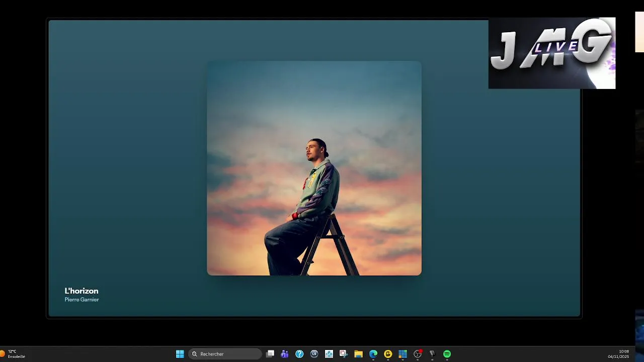Open File Explorer from the taskbar
The width and height of the screenshot is (644, 362).
358,354
